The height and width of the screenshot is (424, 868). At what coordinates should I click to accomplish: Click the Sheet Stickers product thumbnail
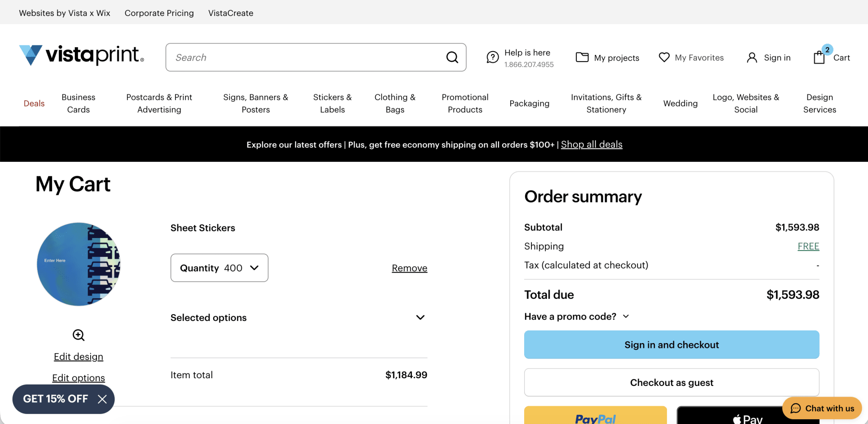pyautogui.click(x=79, y=264)
